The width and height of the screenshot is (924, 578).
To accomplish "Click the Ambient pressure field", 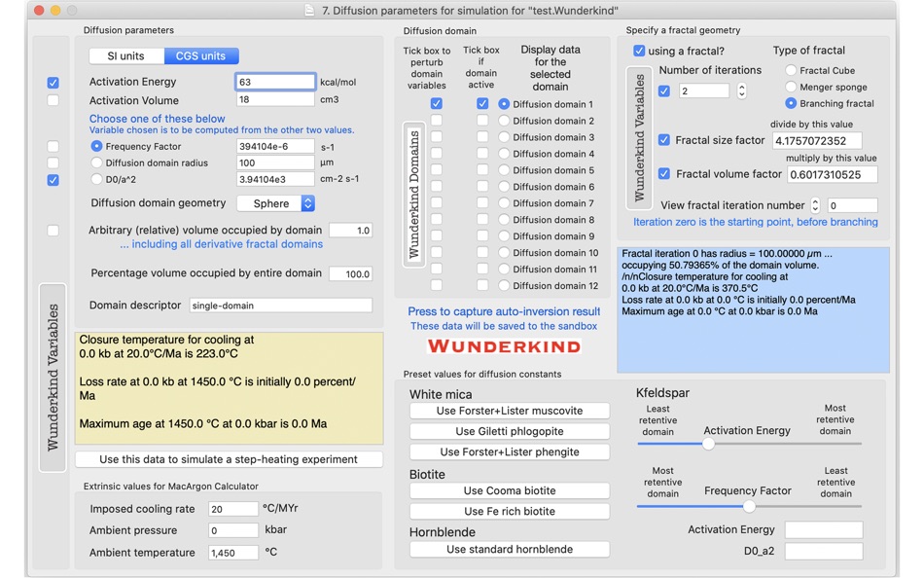I will coord(232,531).
